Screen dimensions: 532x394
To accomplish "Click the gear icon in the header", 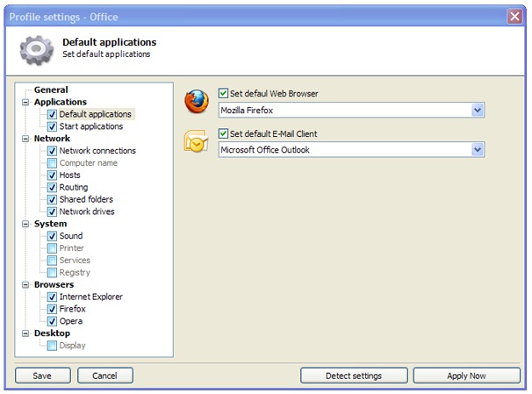I will coord(36,50).
